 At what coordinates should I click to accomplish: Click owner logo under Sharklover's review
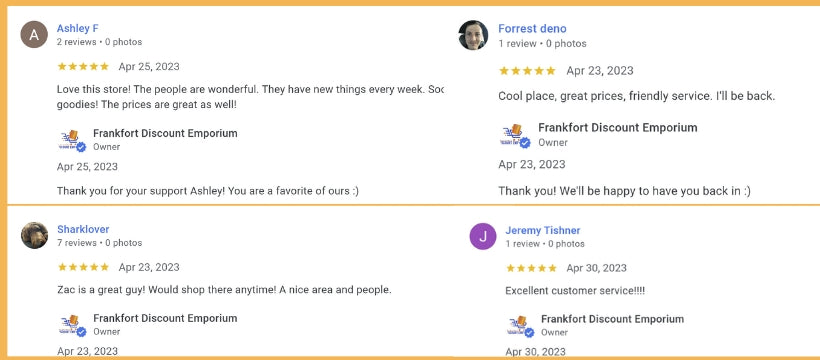[x=72, y=325]
